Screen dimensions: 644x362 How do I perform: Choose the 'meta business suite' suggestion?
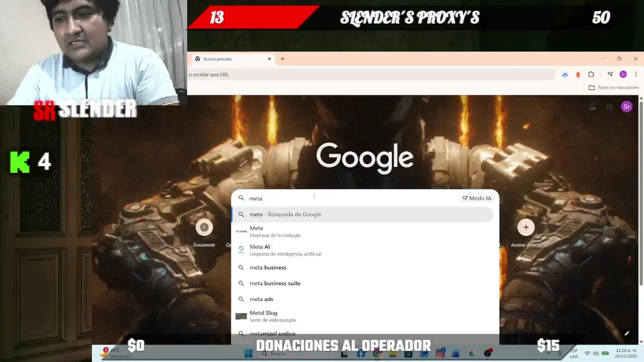(363, 283)
